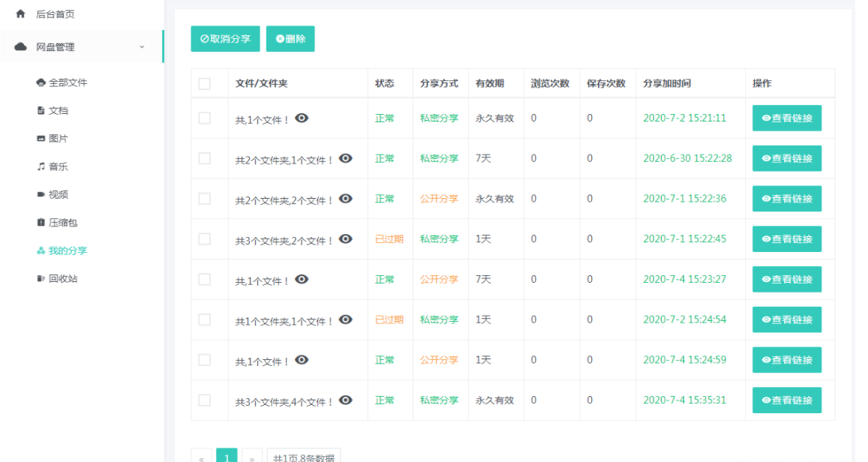Check the row shared 2020-6-30 15:22:28
The image size is (868, 462).
click(205, 159)
